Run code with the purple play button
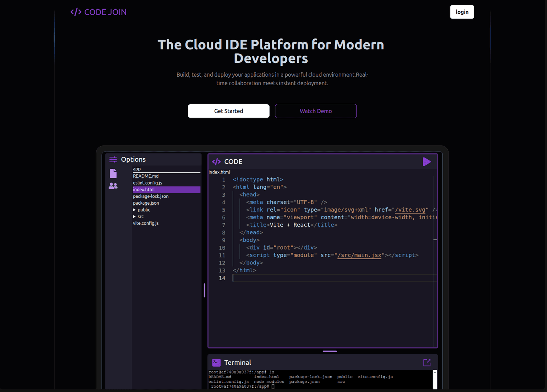Image resolution: width=547 pixels, height=392 pixels. (x=427, y=162)
